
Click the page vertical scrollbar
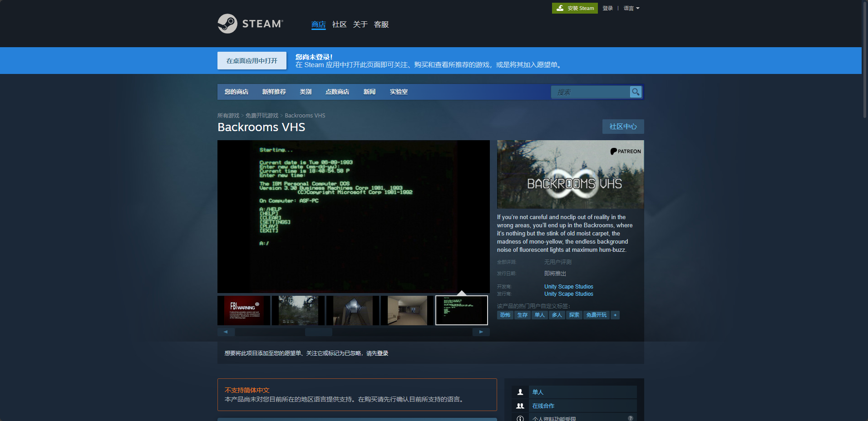pos(865,59)
